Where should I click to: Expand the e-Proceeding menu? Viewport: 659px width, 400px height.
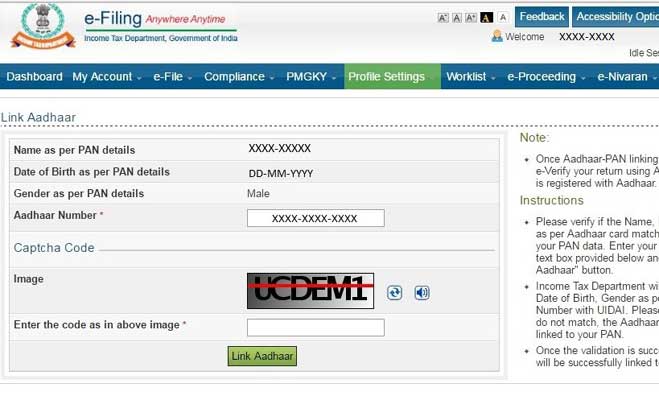546,77
